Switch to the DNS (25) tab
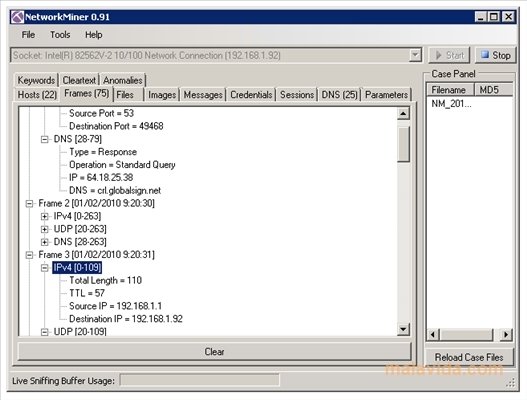The height and width of the screenshot is (400, 527). (339, 95)
